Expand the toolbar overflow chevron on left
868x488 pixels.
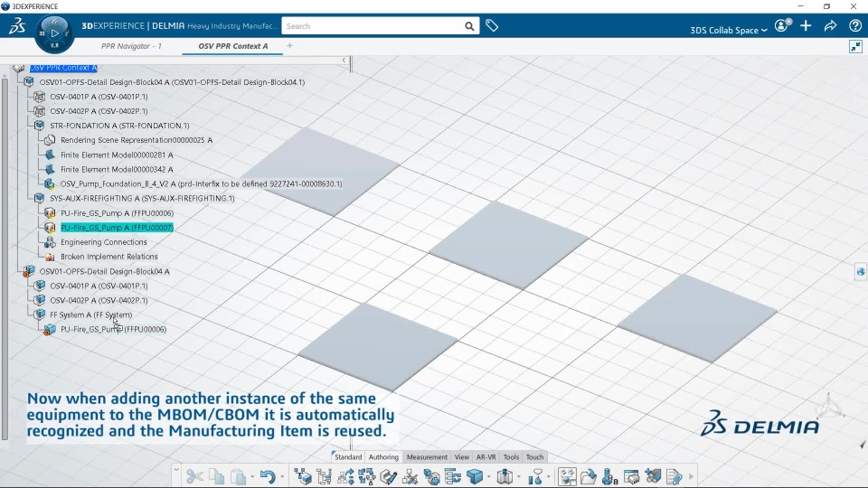(176, 470)
